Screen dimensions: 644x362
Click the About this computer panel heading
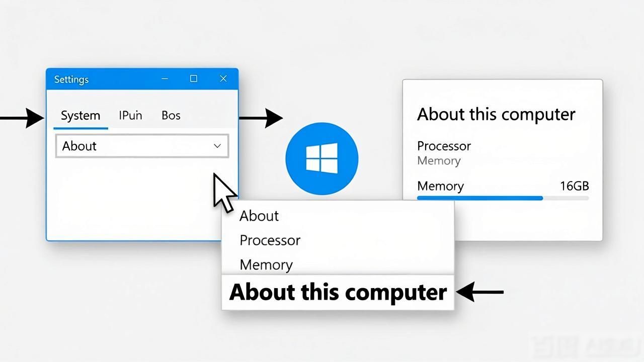pyautogui.click(x=496, y=114)
